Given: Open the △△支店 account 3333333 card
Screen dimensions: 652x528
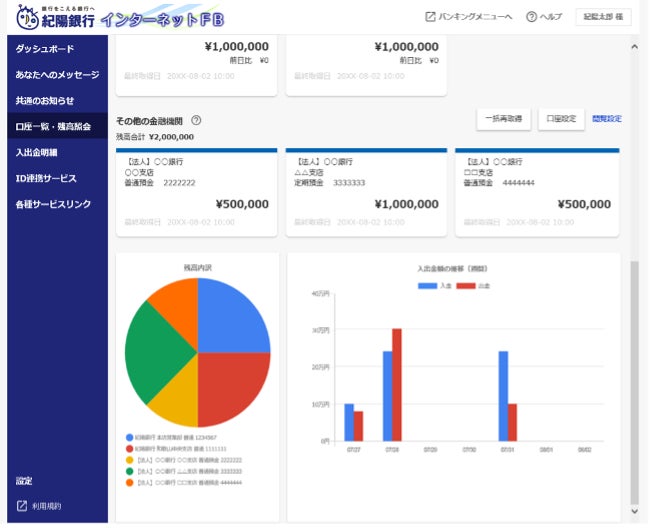Looking at the screenshot, I should click(366, 192).
